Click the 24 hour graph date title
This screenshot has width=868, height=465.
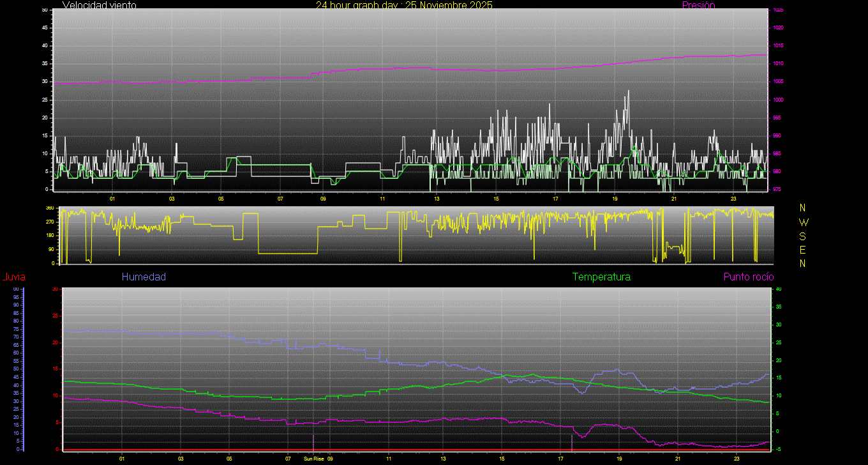404,5
